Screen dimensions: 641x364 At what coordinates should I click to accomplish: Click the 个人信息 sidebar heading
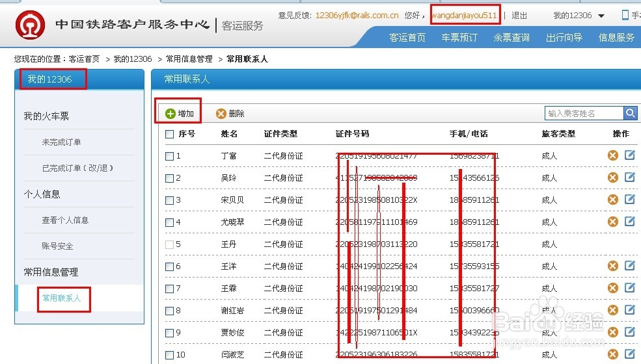point(42,194)
